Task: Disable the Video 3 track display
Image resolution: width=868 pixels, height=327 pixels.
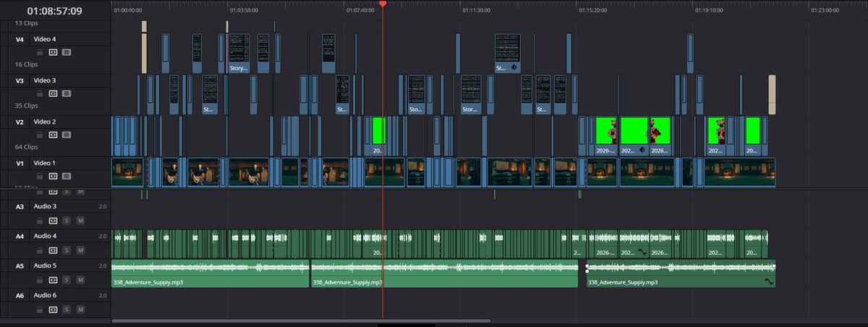Action: (67, 93)
